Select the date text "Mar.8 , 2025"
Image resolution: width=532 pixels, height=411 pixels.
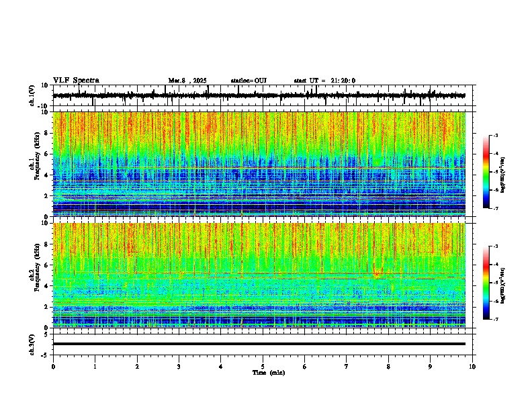click(187, 81)
